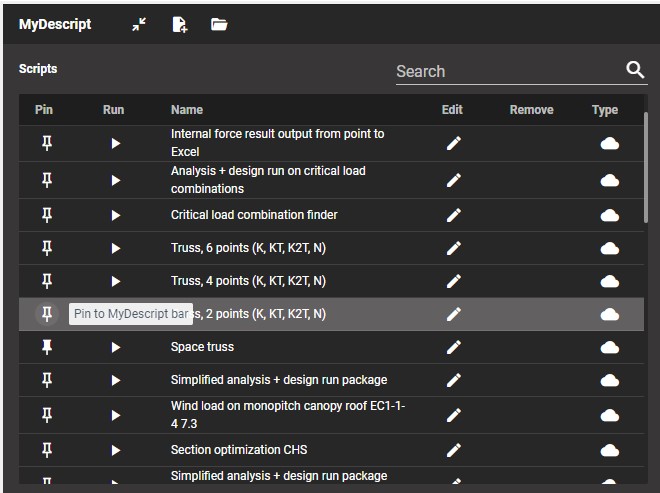Click the MyDescript panel title

point(55,24)
